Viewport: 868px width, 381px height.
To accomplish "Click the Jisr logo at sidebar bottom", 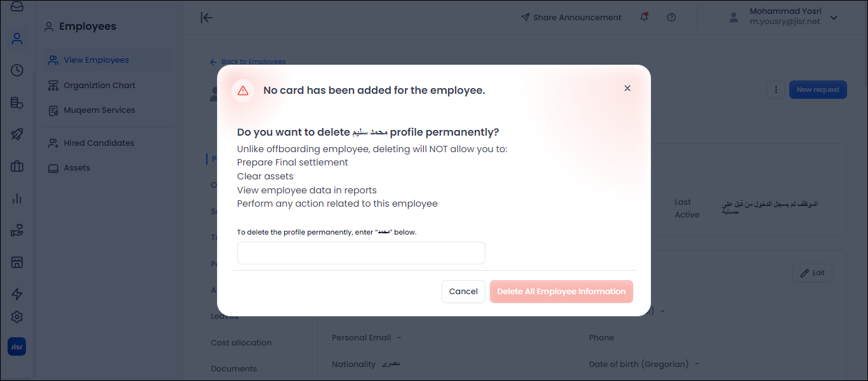I will tap(17, 347).
